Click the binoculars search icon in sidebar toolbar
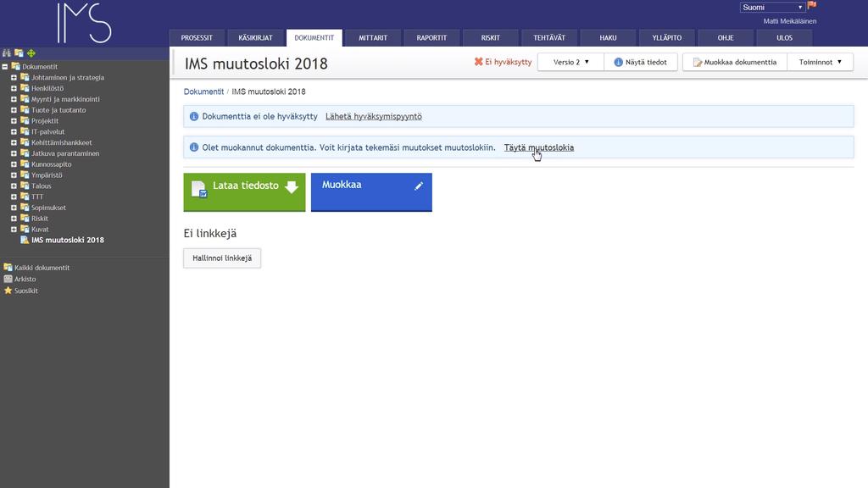This screenshot has height=488, width=868. (7, 53)
